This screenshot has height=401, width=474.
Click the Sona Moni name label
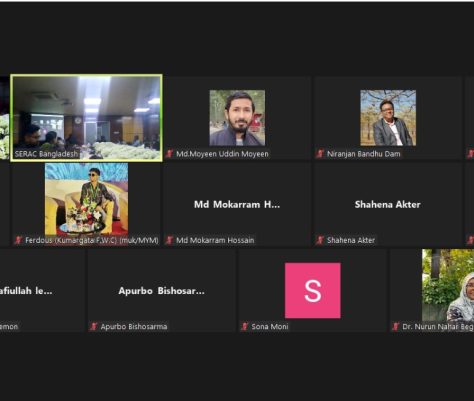[270, 326]
